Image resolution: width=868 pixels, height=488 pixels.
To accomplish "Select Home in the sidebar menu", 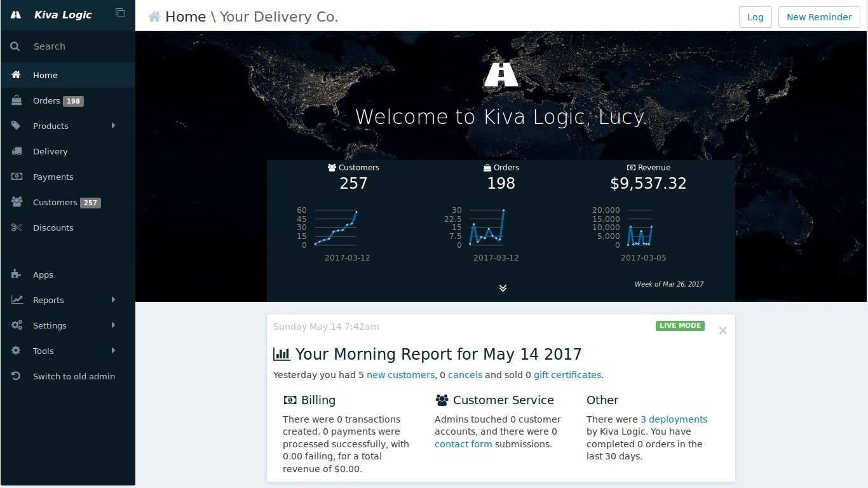I will (x=45, y=75).
